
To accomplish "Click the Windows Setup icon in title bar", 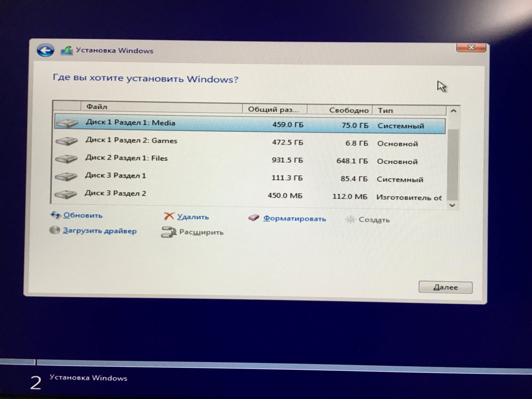I will pos(67,50).
